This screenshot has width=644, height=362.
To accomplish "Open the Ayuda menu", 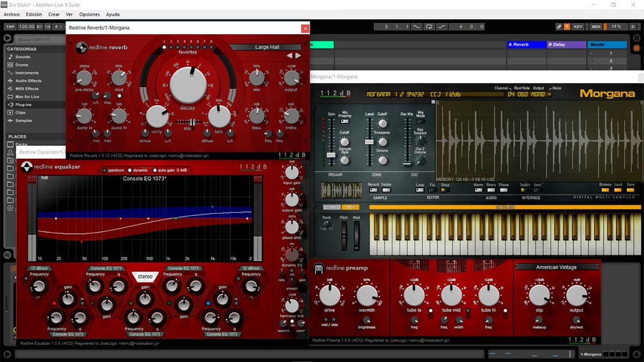I will pyautogui.click(x=113, y=14).
